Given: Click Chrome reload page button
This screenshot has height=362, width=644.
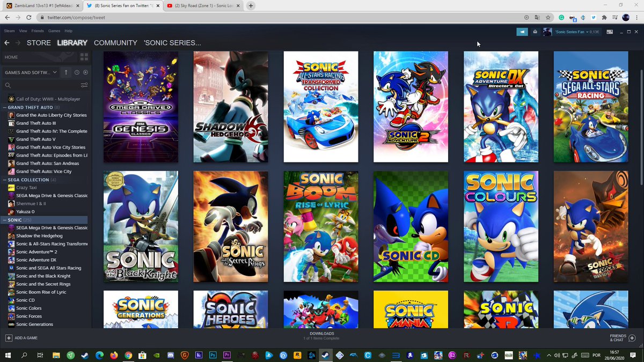Looking at the screenshot, I should pyautogui.click(x=28, y=18).
